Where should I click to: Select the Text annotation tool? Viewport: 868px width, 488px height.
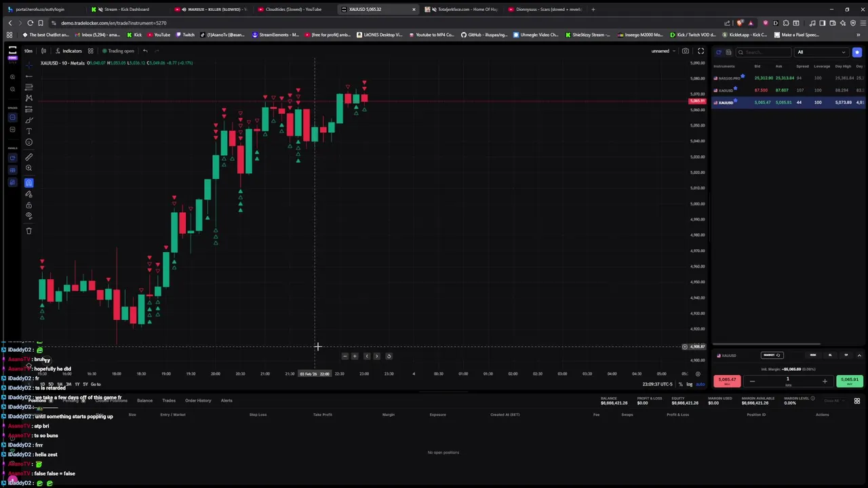pyautogui.click(x=28, y=131)
